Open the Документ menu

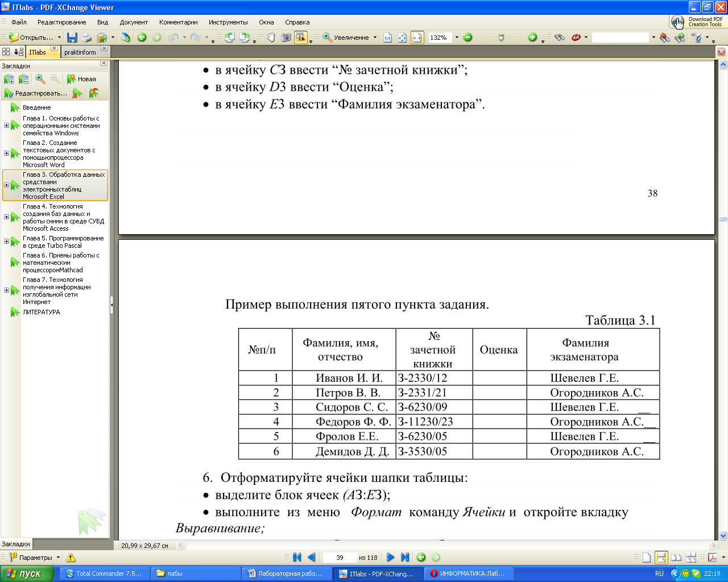pos(134,22)
